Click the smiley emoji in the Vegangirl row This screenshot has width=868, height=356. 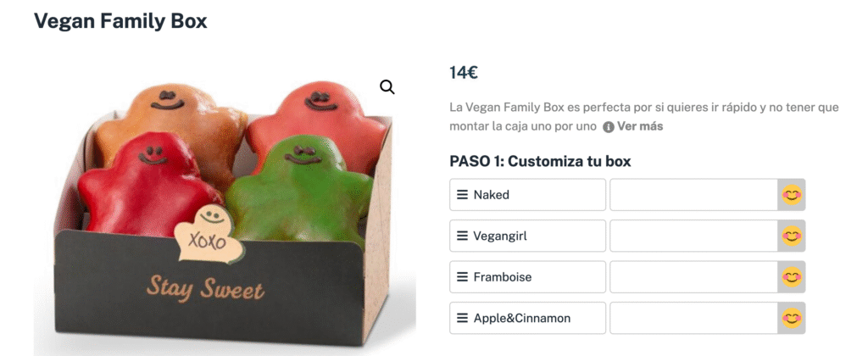(x=792, y=236)
